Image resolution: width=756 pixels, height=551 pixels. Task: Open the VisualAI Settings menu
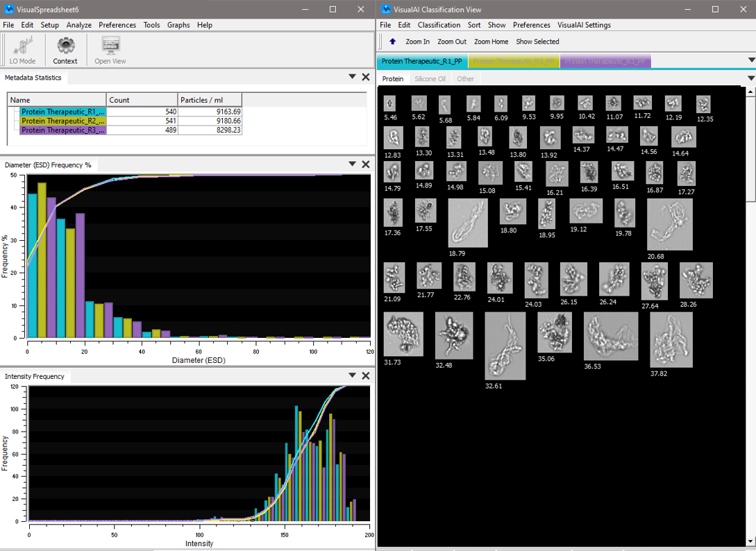586,25
